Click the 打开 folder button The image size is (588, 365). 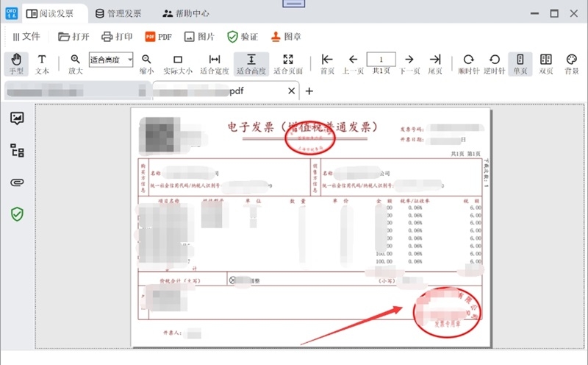73,36
